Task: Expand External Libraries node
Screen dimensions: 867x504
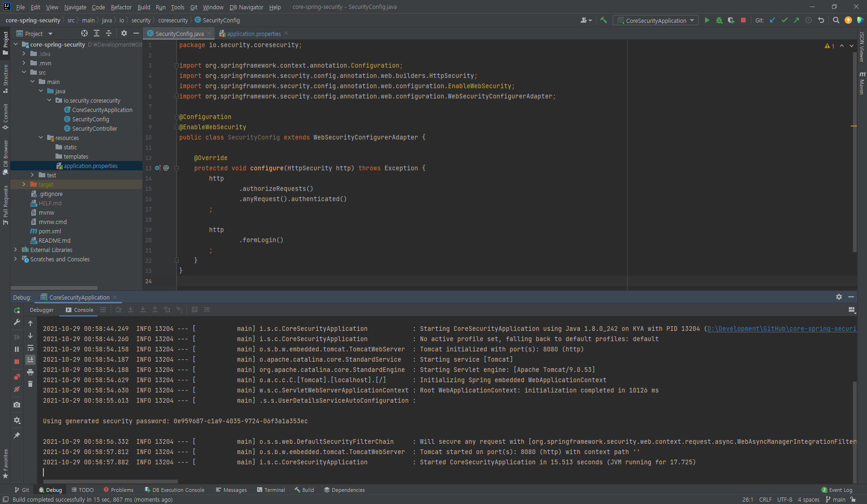Action: pyautogui.click(x=15, y=250)
